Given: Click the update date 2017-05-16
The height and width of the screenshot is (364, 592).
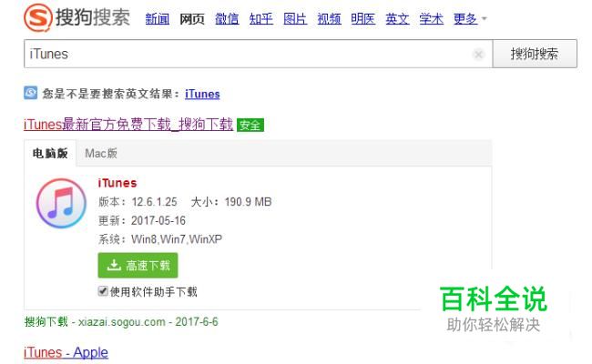Looking at the screenshot, I should [158, 220].
